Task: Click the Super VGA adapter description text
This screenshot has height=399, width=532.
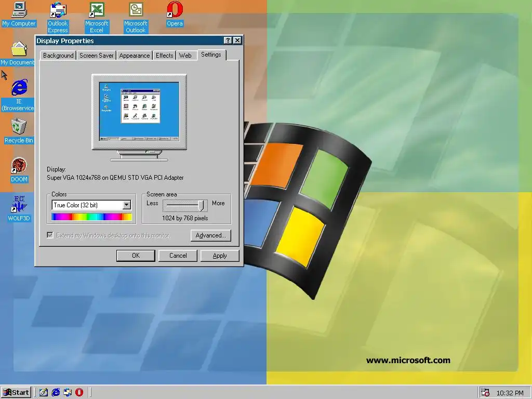Action: click(115, 178)
